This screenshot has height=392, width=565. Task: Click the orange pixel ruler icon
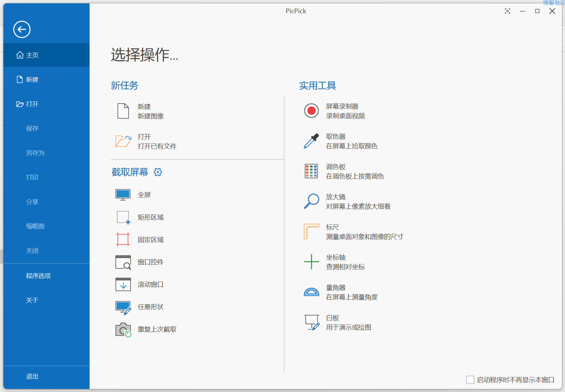tap(311, 231)
